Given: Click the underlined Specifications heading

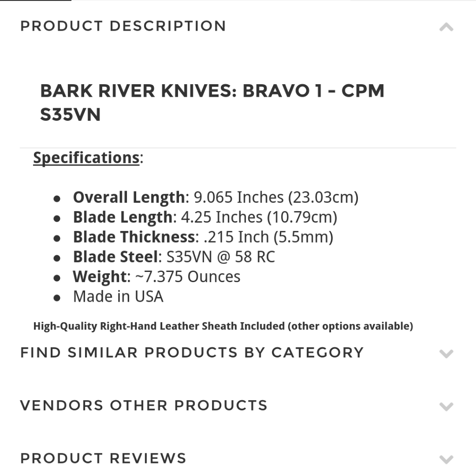Looking at the screenshot, I should click(86, 158).
